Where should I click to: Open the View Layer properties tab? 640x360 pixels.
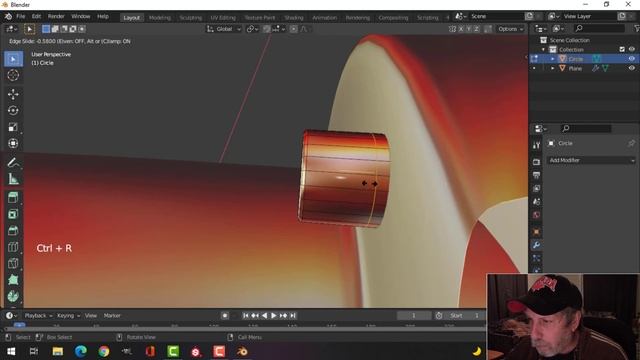pos(536,189)
